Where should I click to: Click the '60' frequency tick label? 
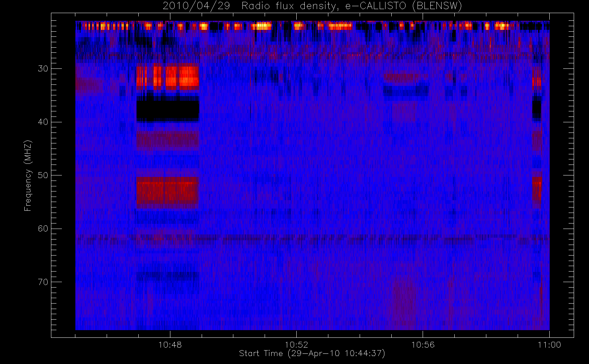(43, 229)
